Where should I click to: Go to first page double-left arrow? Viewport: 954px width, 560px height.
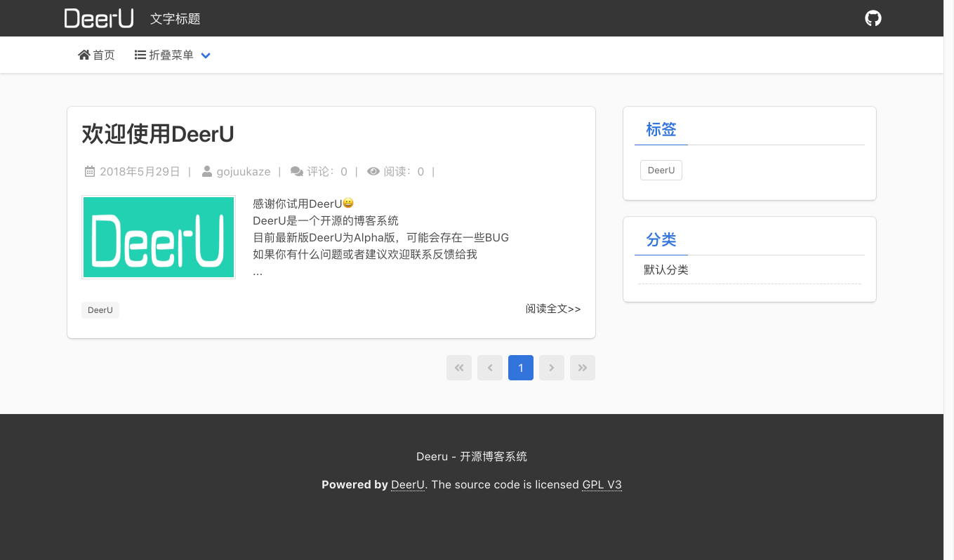tap(459, 368)
